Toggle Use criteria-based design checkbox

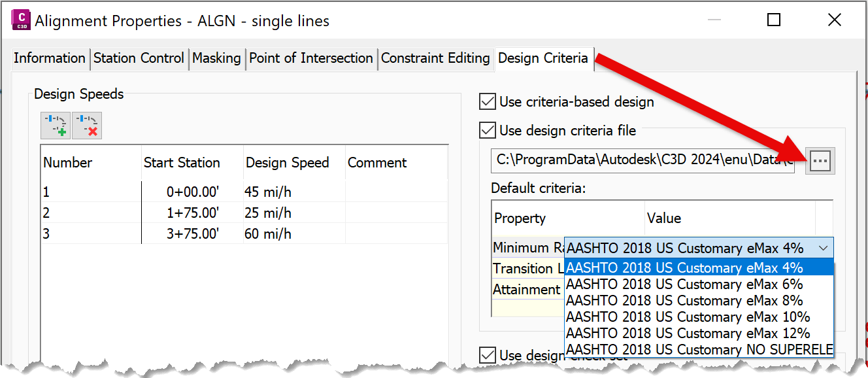[488, 101]
